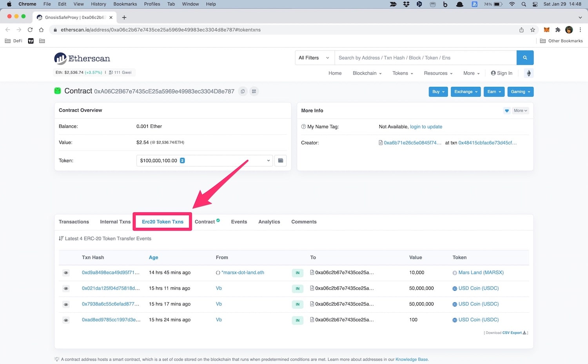
Task: Toggle the Age column header format
Action: pyautogui.click(x=153, y=257)
